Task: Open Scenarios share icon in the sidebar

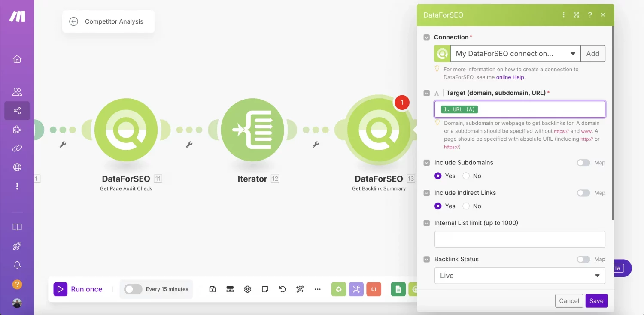Action: (x=17, y=111)
